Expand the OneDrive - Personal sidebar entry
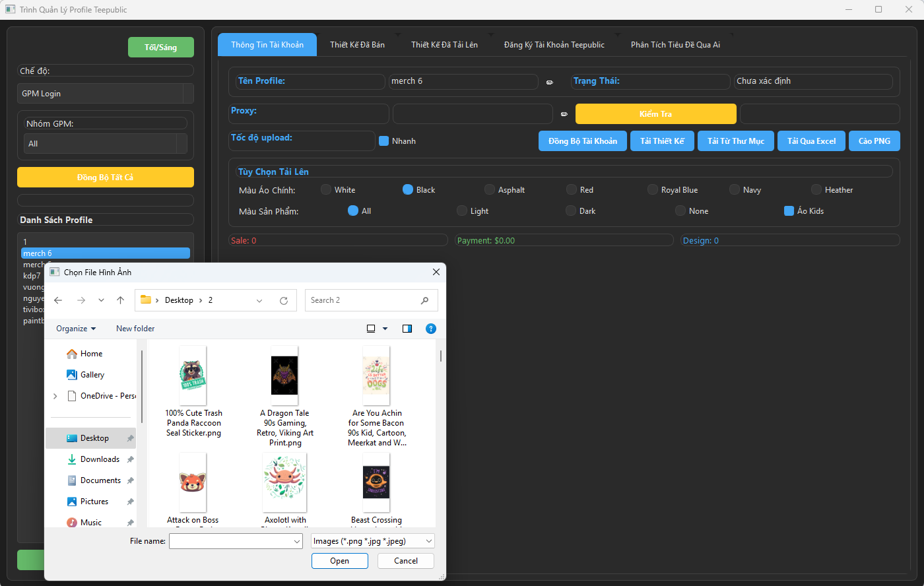 [55, 395]
